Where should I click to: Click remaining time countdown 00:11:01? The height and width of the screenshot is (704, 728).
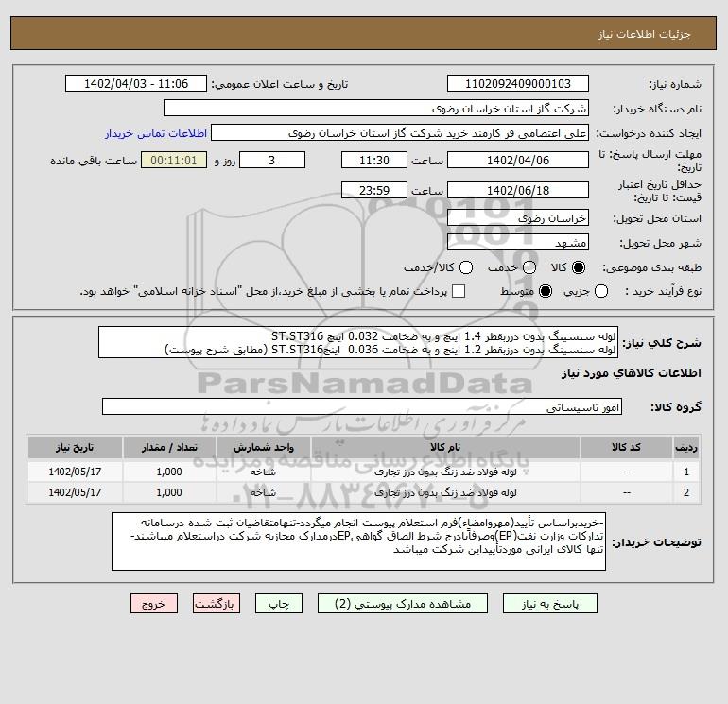coord(174,161)
